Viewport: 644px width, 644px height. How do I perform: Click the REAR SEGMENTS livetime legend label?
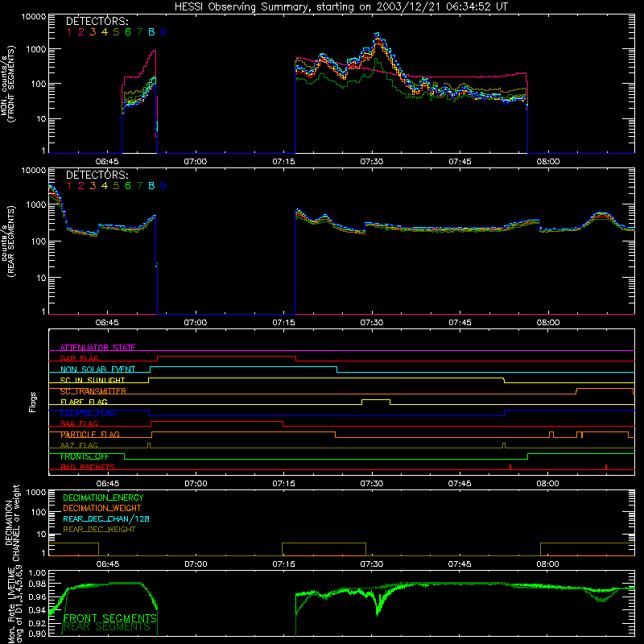(x=107, y=627)
